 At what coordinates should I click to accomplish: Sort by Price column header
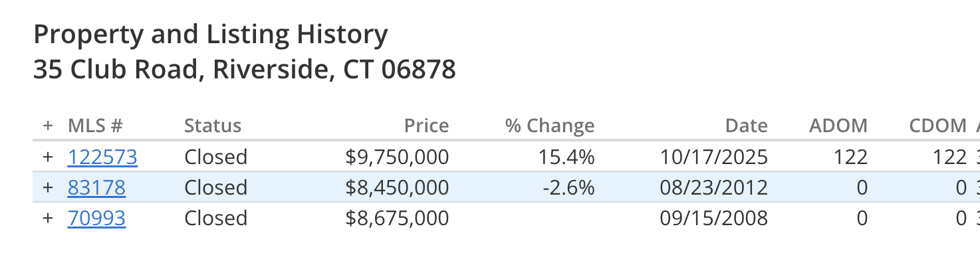tap(427, 126)
